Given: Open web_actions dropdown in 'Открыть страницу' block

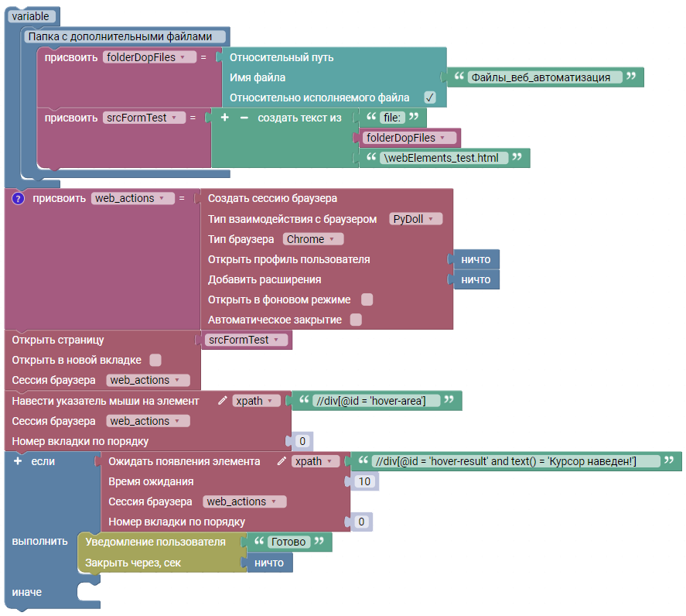Looking at the screenshot, I should tap(147, 380).
